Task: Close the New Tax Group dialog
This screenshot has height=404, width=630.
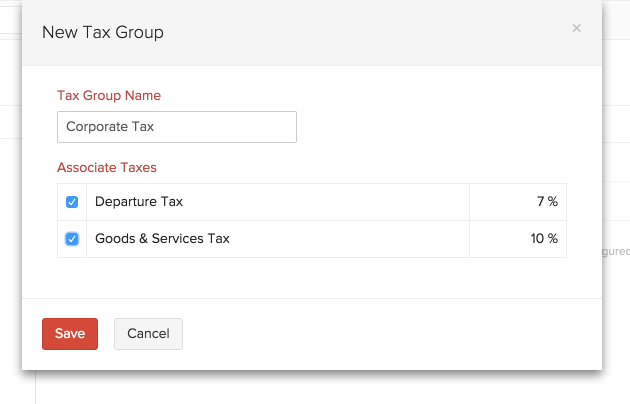Action: [576, 29]
